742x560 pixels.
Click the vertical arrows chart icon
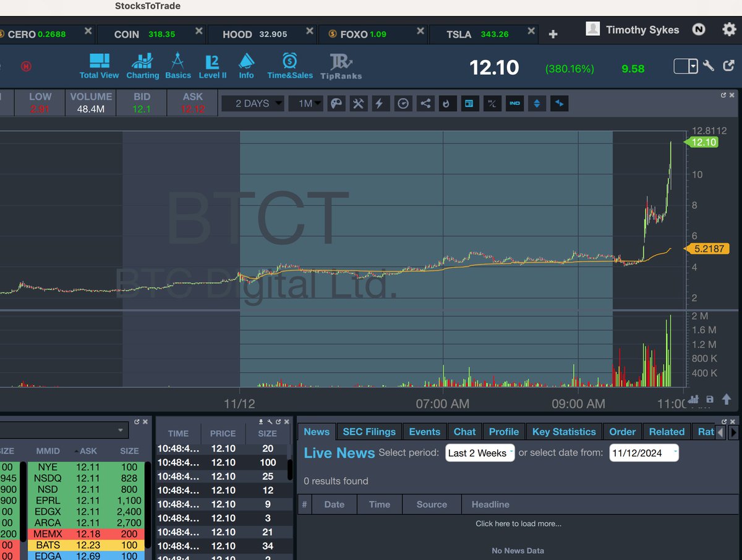(537, 104)
